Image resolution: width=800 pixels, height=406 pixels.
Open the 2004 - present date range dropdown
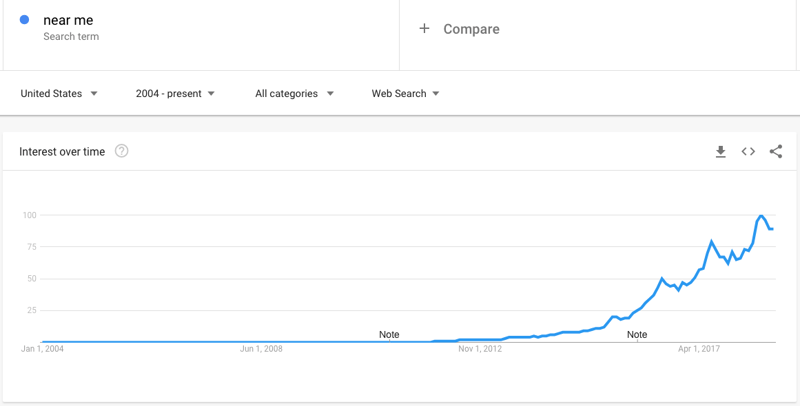point(175,93)
